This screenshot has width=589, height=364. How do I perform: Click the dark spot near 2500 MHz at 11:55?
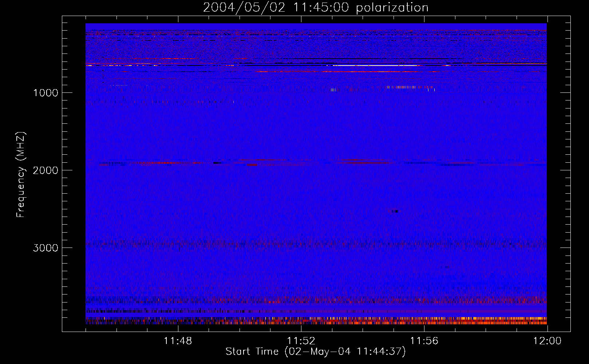395,211
